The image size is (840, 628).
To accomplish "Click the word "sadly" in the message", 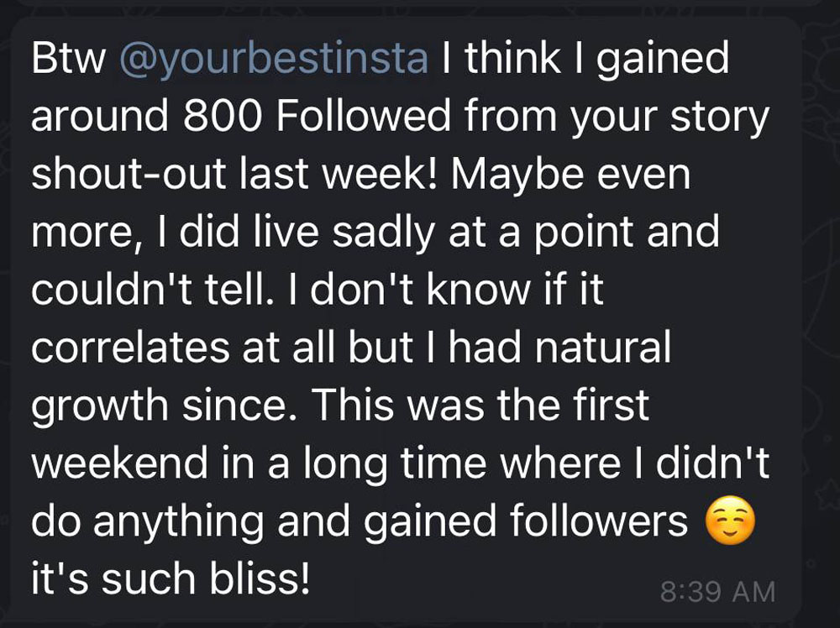I will coord(383,233).
